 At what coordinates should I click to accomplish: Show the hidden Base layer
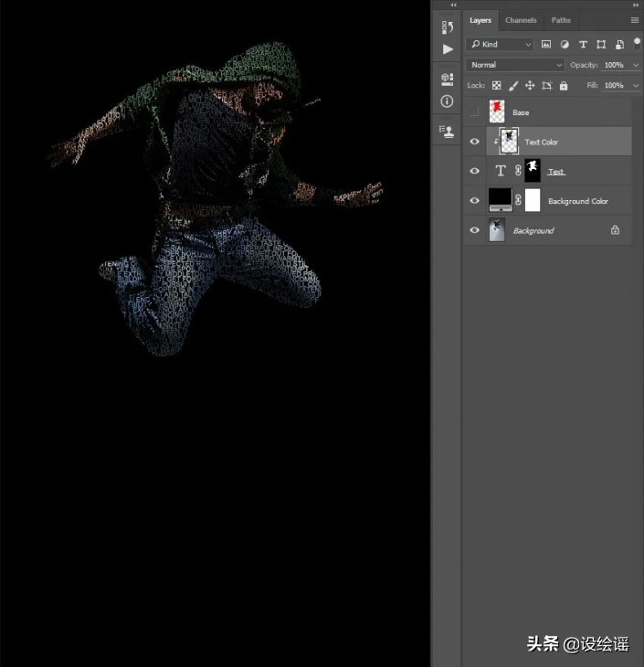tap(473, 112)
